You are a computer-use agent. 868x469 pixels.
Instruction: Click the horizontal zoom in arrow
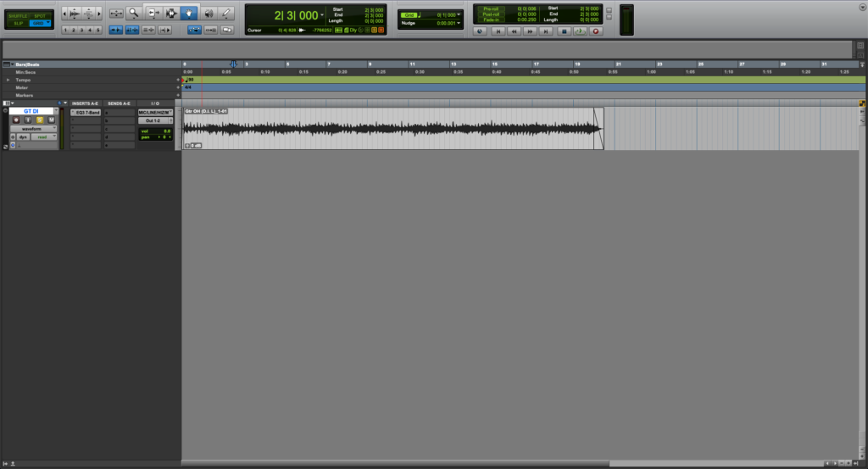pyautogui.click(x=99, y=13)
